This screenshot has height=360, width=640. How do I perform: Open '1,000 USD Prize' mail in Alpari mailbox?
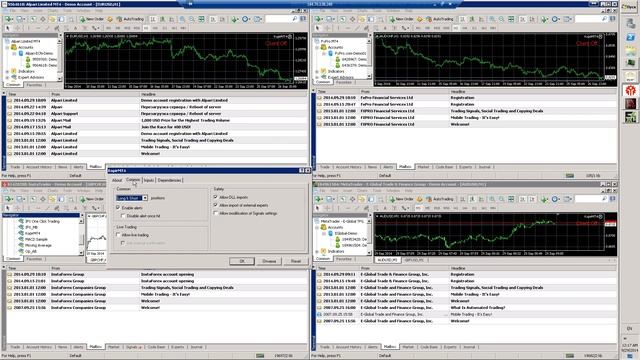(157, 120)
